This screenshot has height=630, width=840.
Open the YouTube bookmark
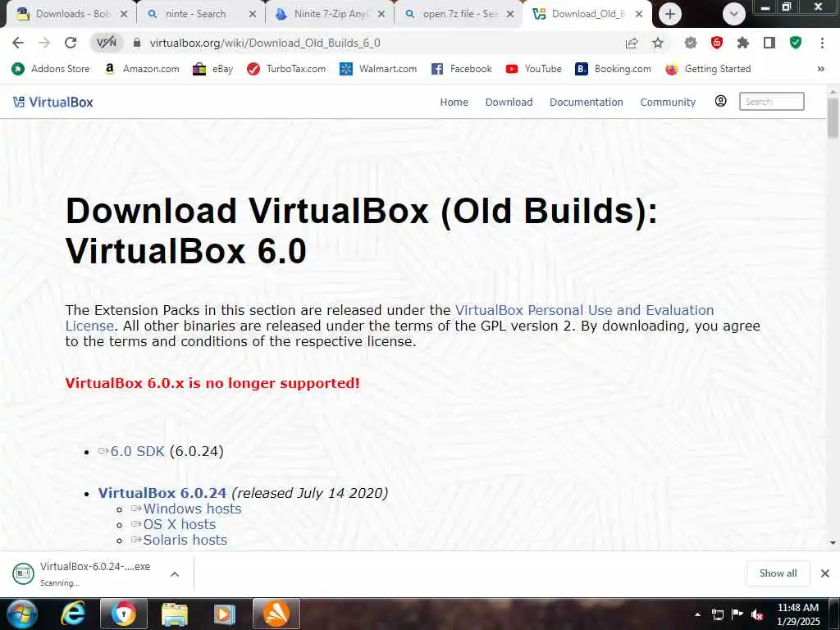(x=533, y=69)
